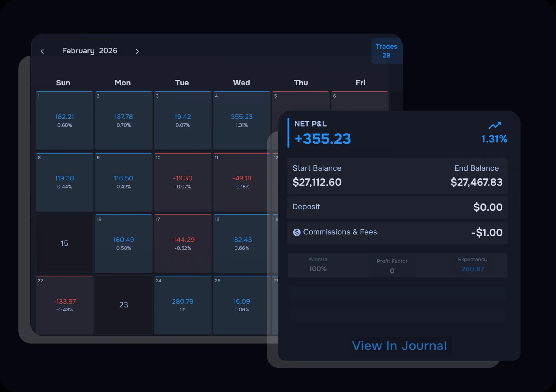Click the Thu column header
The image size is (556, 392).
pos(301,83)
